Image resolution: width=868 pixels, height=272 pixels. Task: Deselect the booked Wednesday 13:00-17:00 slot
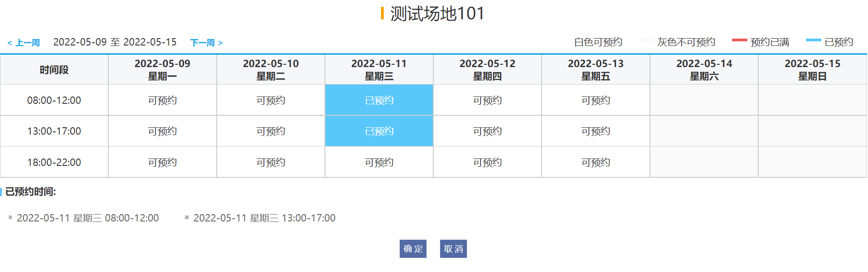tap(379, 131)
